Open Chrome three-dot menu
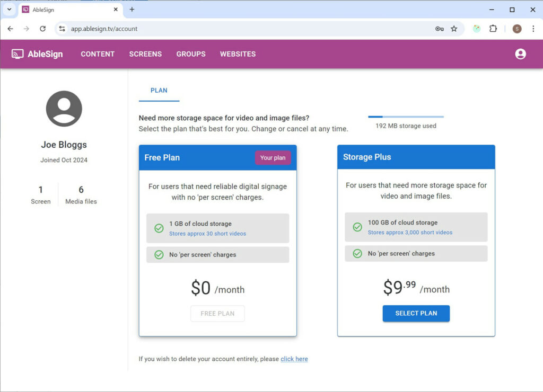 click(x=533, y=29)
